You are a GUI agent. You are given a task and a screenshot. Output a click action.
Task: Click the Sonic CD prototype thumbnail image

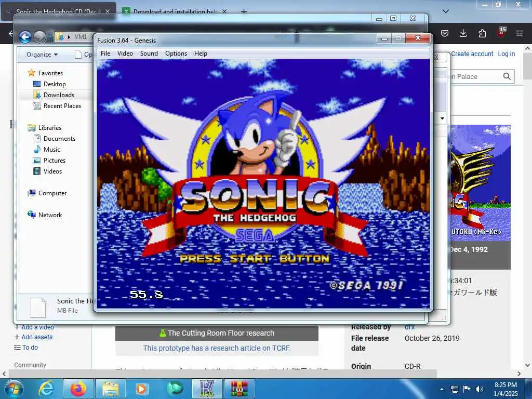point(481,183)
